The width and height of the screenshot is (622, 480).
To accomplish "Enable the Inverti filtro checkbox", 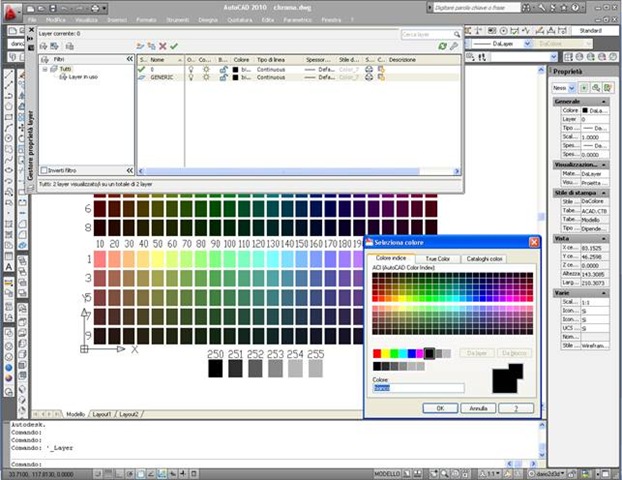I will pos(44,170).
